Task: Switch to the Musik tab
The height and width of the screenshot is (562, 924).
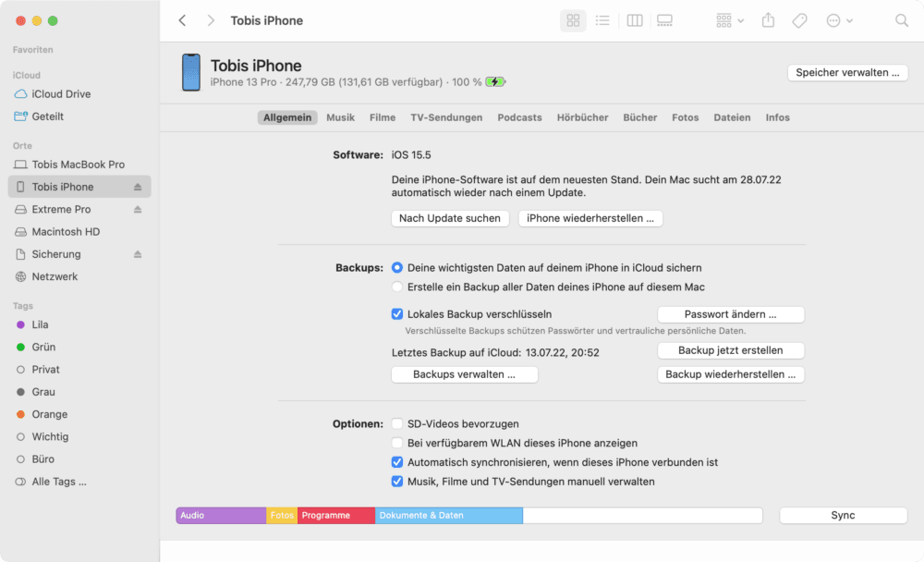Action: pos(341,117)
